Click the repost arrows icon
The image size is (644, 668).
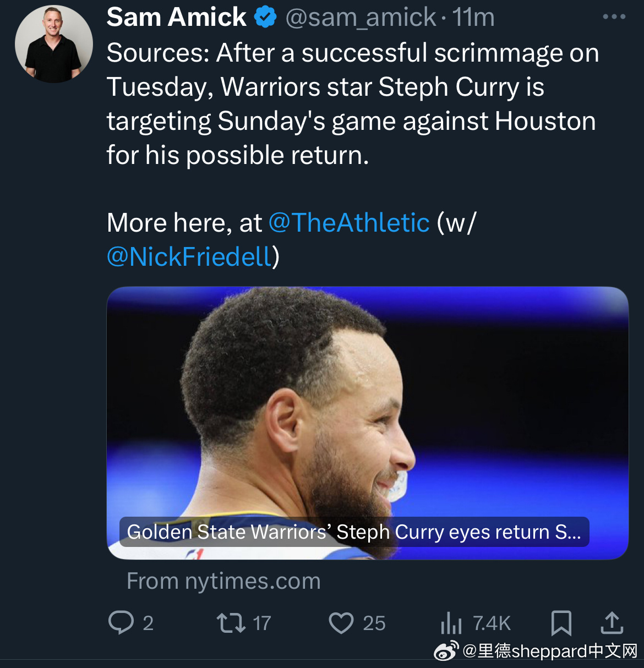pos(231,623)
